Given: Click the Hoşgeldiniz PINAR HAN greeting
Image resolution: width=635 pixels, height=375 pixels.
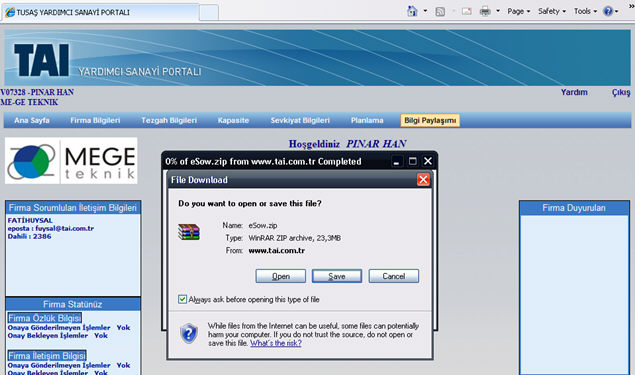Looking at the screenshot, I should coord(347,144).
